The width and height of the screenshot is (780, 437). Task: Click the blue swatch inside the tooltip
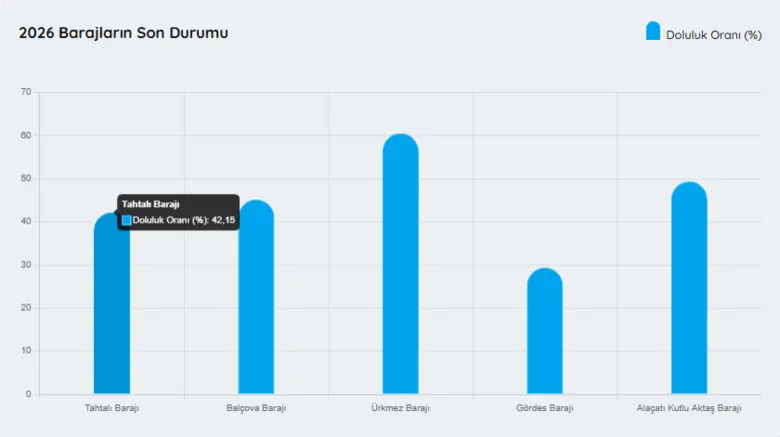[x=126, y=220]
